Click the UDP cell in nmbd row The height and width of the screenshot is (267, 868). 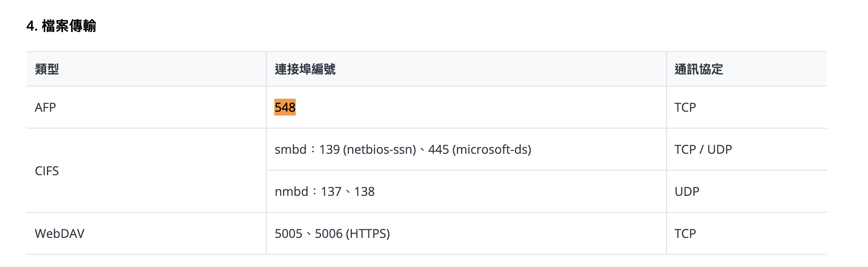coord(687,192)
